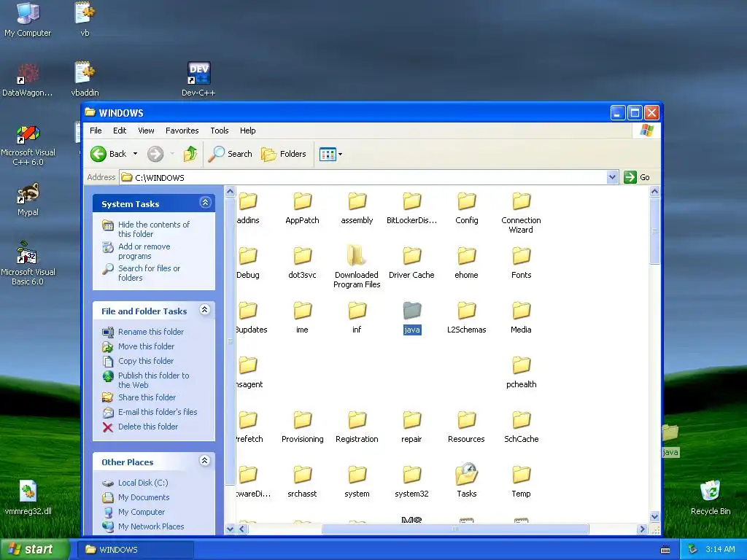Click the inf folder
This screenshot has width=747, height=560.
tap(357, 318)
